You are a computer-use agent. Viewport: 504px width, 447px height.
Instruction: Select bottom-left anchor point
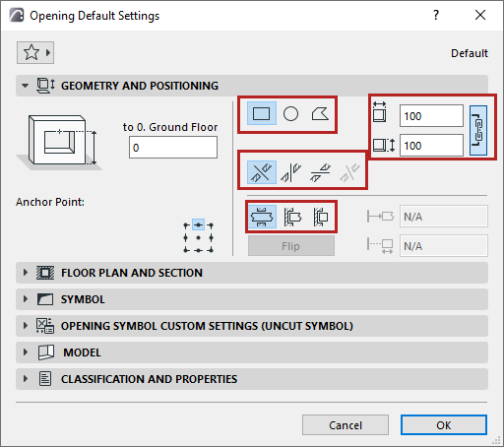tap(186, 250)
